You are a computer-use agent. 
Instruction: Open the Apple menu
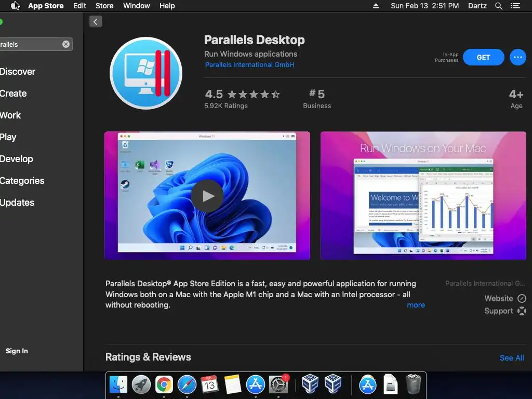point(15,6)
